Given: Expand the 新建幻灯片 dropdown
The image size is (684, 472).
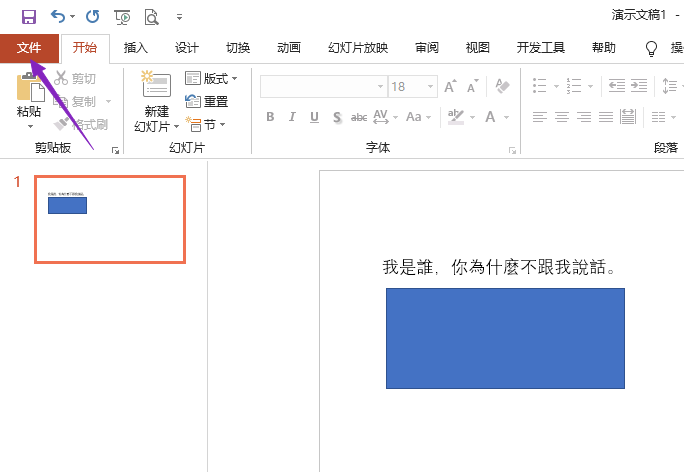Looking at the screenshot, I should coord(176,127).
